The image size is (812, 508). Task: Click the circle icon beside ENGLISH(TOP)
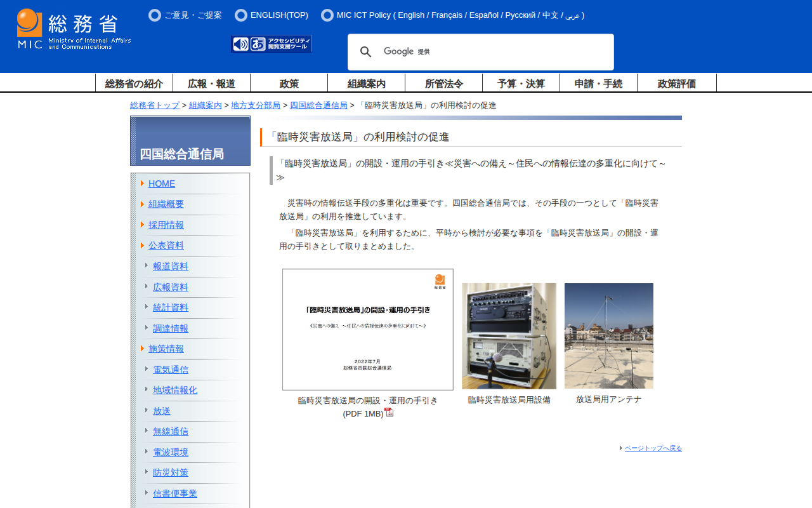[x=240, y=15]
